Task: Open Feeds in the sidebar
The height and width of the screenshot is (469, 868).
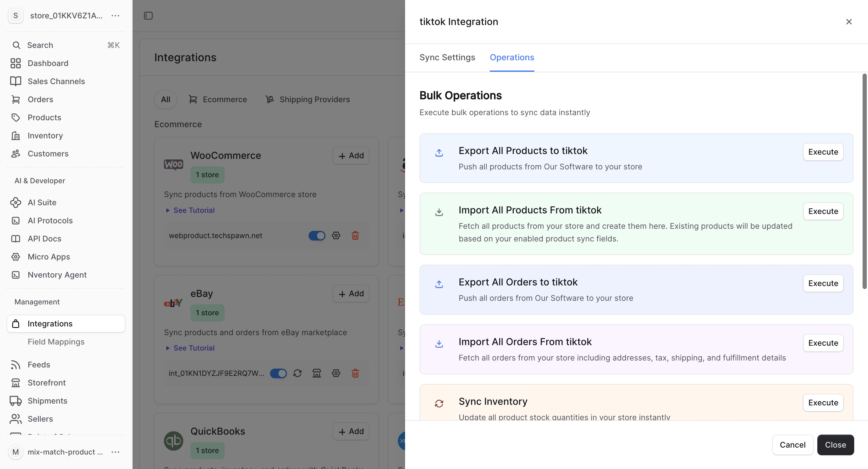Action: 66,365
